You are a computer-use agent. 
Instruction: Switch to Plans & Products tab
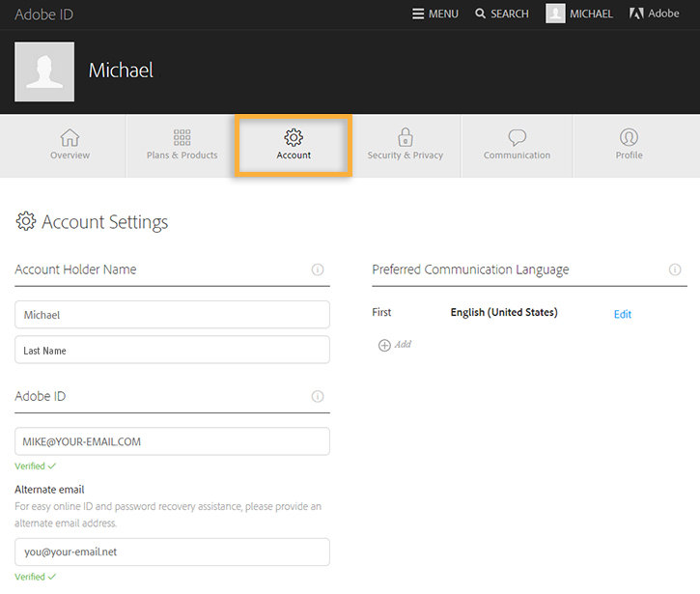[x=182, y=146]
